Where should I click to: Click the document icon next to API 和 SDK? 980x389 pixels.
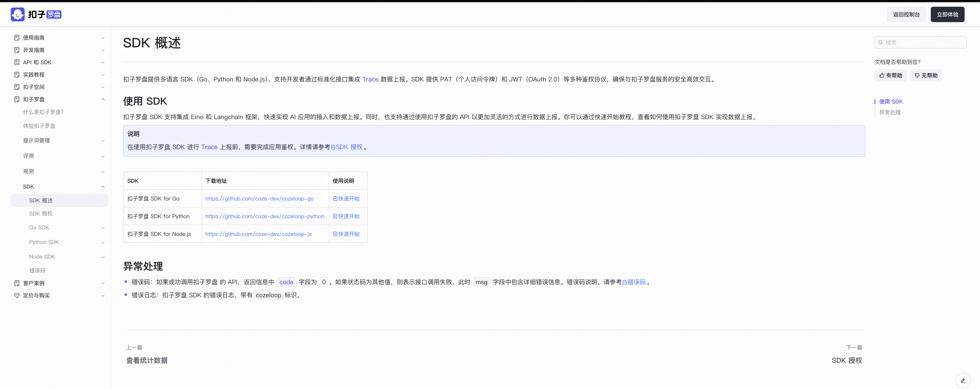coord(17,62)
